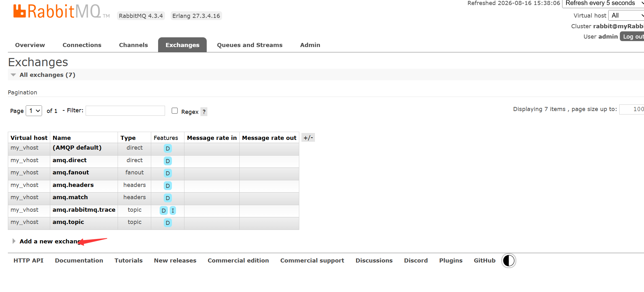Click the D badge for amq.rabbitmq.trace

tap(164, 210)
